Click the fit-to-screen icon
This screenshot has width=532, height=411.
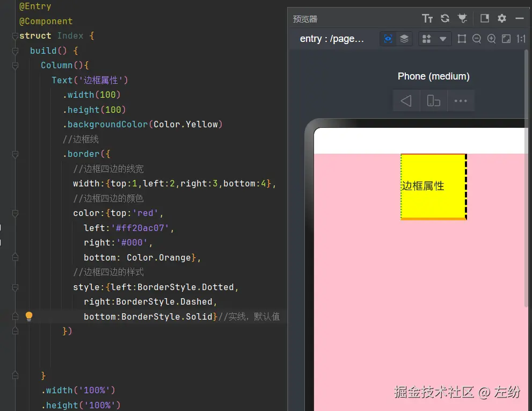point(506,39)
